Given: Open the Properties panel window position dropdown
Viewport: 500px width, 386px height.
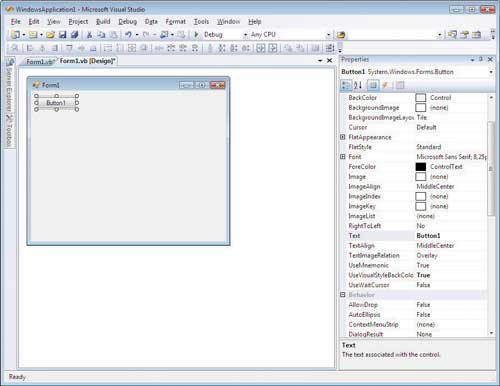Looking at the screenshot, I should click(x=472, y=60).
